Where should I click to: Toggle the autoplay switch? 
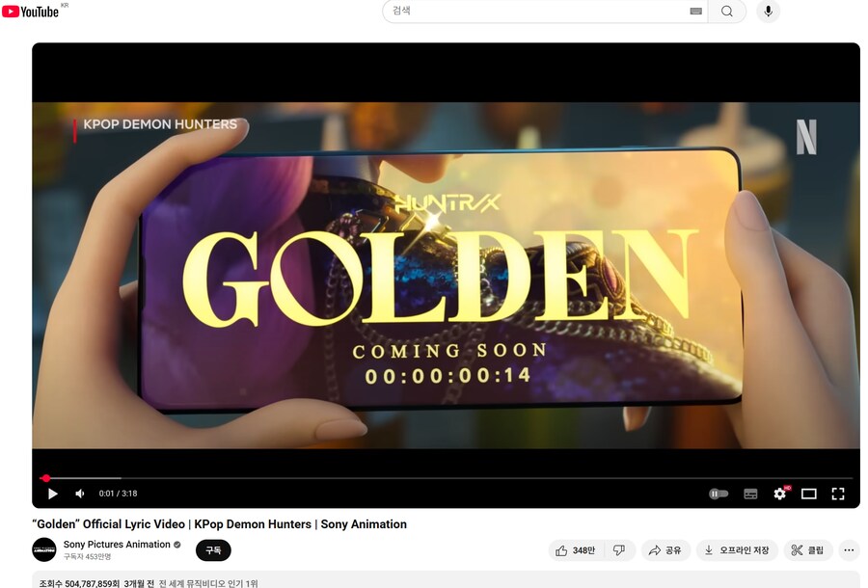[719, 494]
